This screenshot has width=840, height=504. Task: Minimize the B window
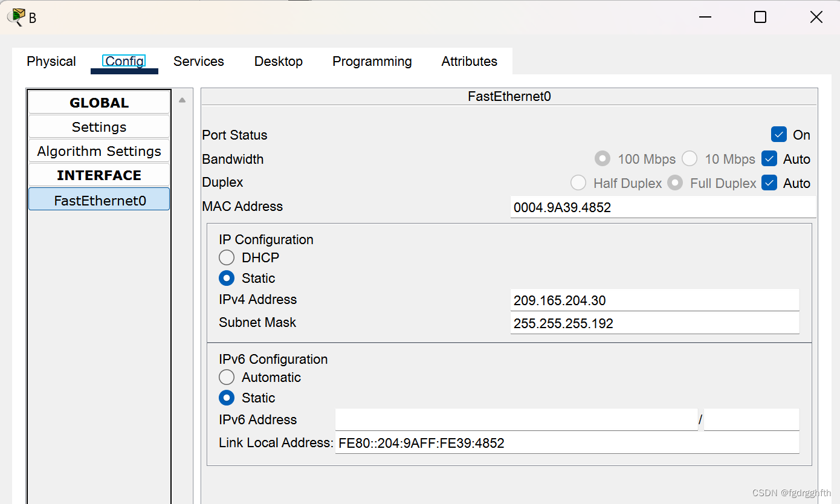click(705, 17)
